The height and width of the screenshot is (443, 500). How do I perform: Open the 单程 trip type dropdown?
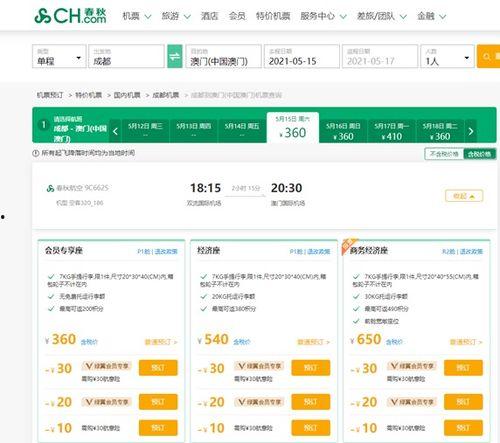59,56
